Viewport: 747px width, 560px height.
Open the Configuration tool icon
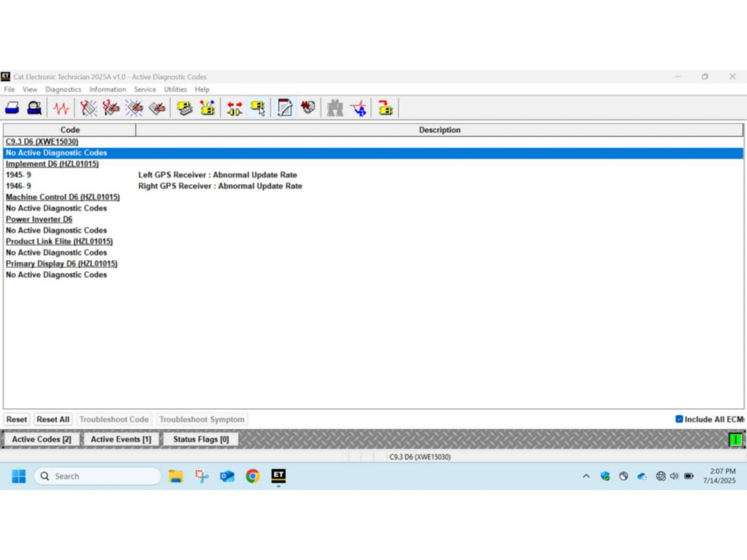(208, 108)
